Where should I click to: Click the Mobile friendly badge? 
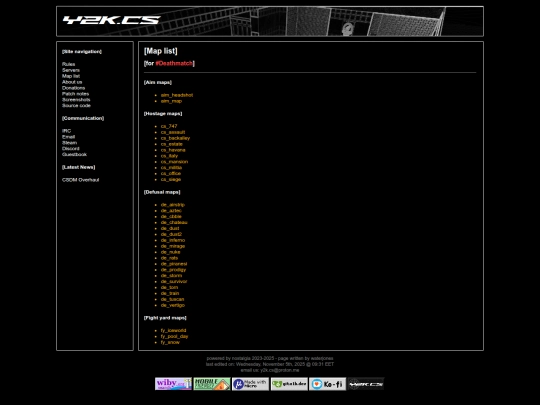pyautogui.click(x=212, y=384)
